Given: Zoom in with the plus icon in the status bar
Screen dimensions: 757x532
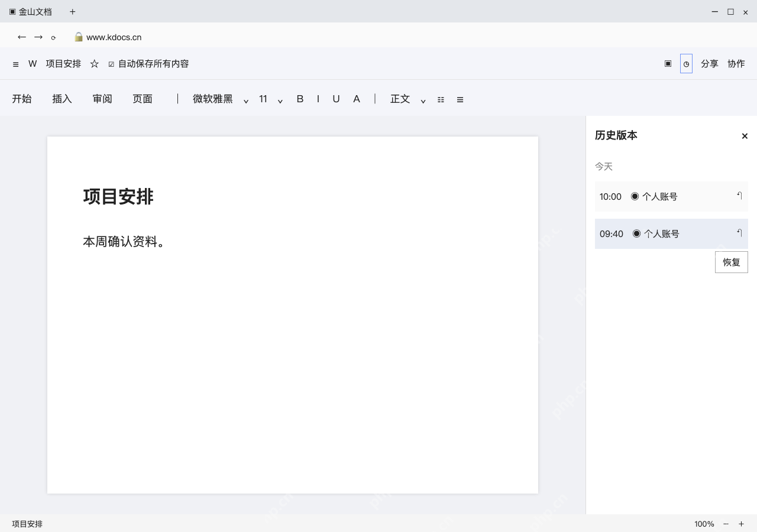Looking at the screenshot, I should [741, 524].
